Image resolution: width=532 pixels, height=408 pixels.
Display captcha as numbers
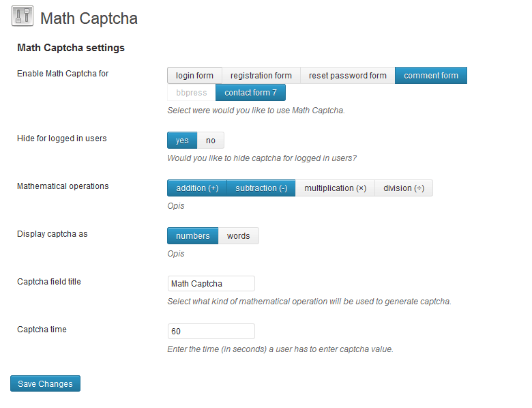coord(192,236)
